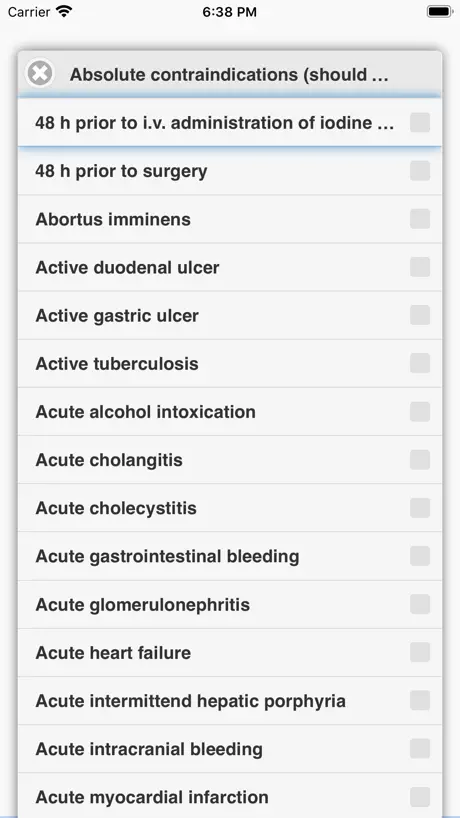Image resolution: width=460 pixels, height=818 pixels.
Task: Tick the Abortus imminens checkbox
Action: (x=420, y=219)
